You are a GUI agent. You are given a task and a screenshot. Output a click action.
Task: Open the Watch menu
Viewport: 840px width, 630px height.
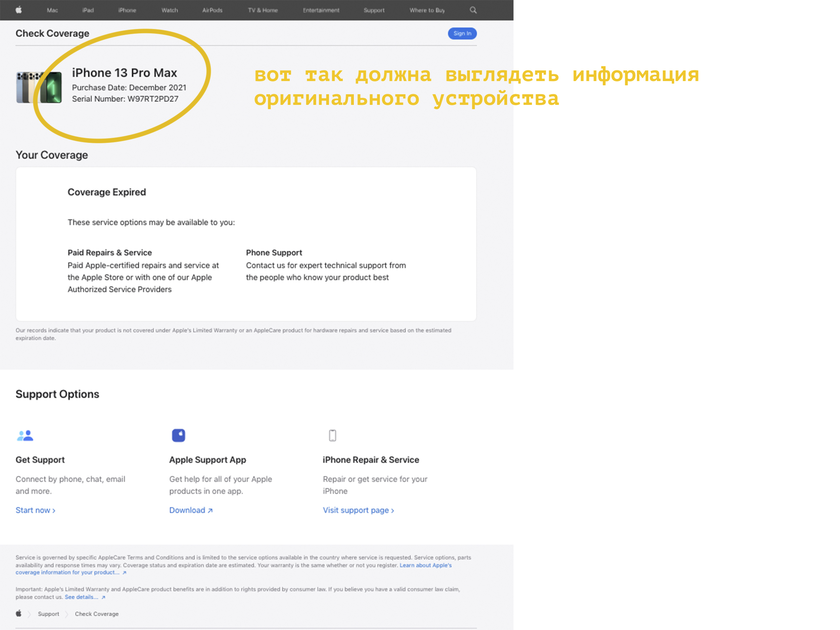point(169,10)
